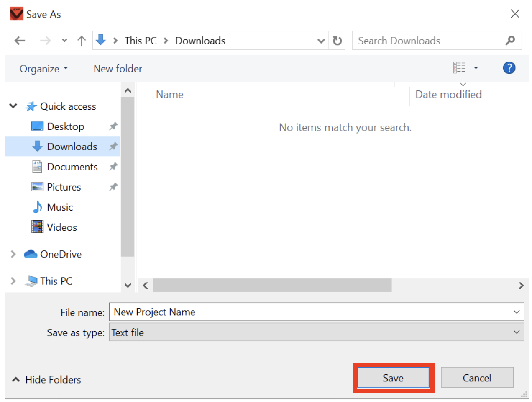Create a new folder
Viewport: 532px width, 402px height.
pyautogui.click(x=118, y=68)
